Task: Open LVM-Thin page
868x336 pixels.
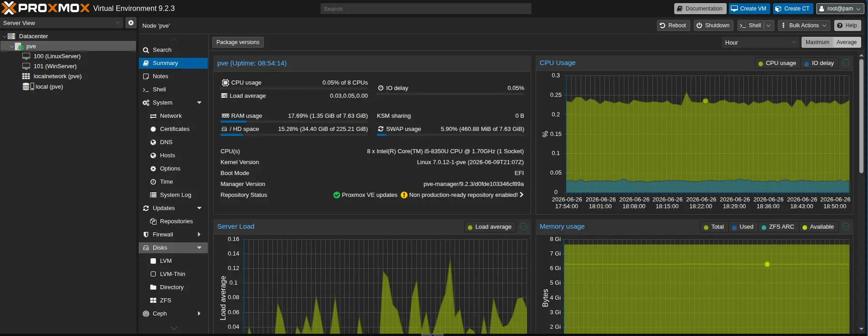Action: click(173, 274)
